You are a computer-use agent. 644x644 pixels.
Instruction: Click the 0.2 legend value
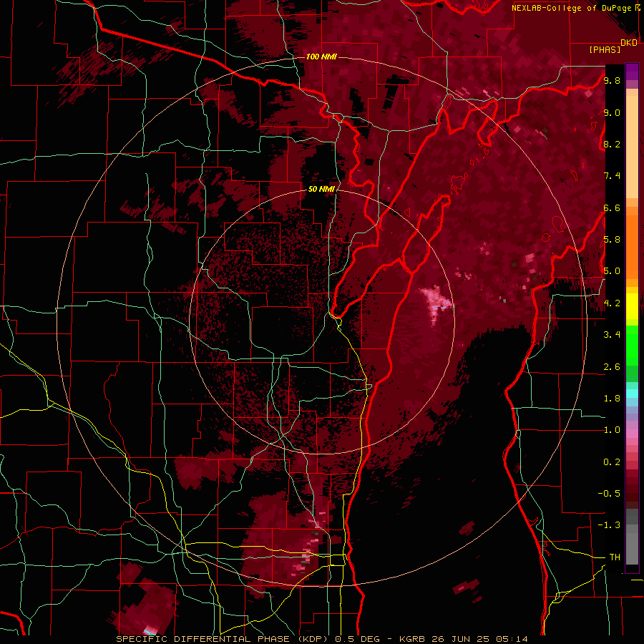point(612,462)
